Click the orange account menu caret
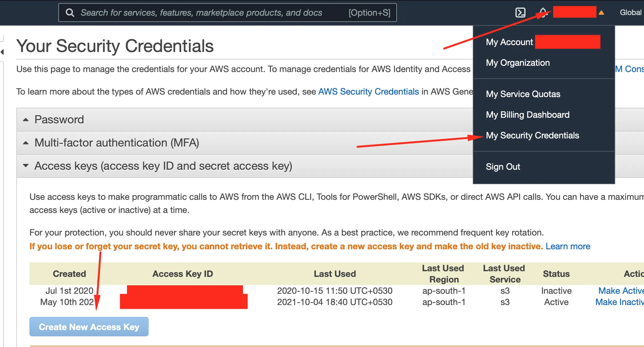The width and height of the screenshot is (644, 347). [x=601, y=13]
